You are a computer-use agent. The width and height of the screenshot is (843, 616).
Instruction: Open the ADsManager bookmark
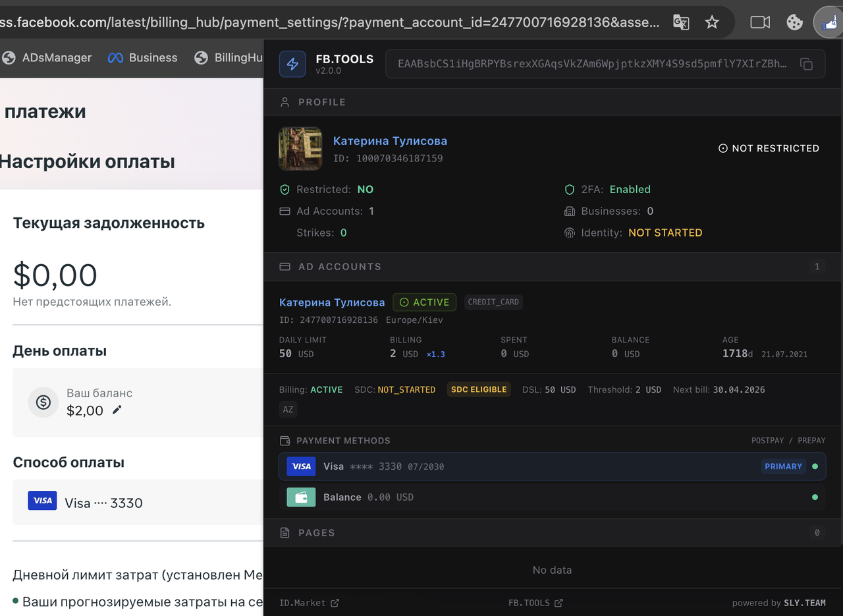[47, 57]
